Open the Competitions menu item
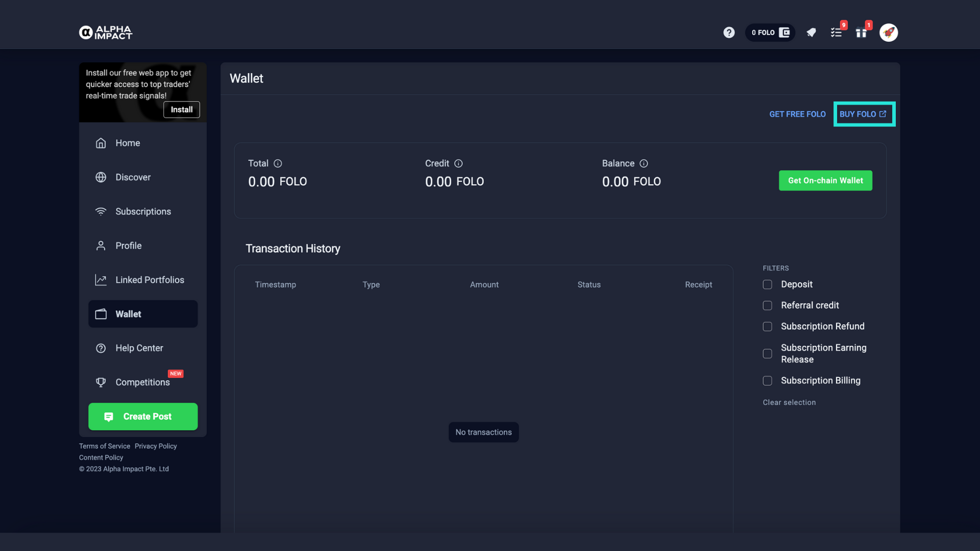Image resolution: width=980 pixels, height=551 pixels. (143, 383)
